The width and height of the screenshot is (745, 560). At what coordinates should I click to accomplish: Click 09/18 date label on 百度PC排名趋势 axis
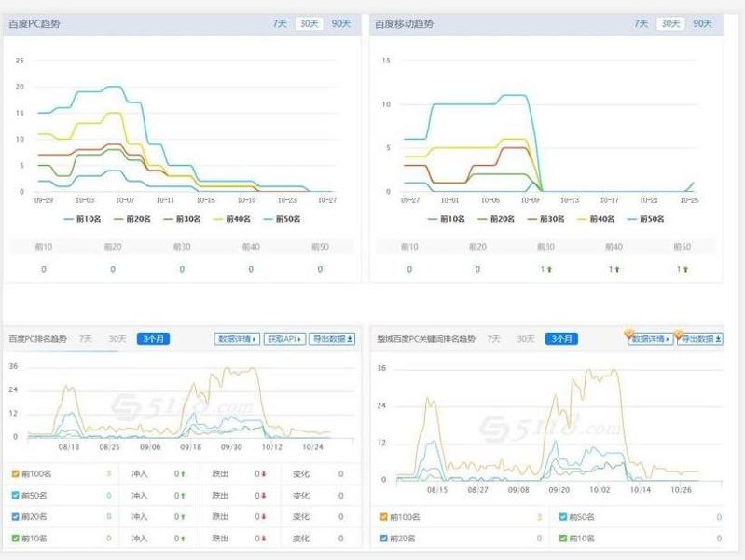[x=190, y=447]
